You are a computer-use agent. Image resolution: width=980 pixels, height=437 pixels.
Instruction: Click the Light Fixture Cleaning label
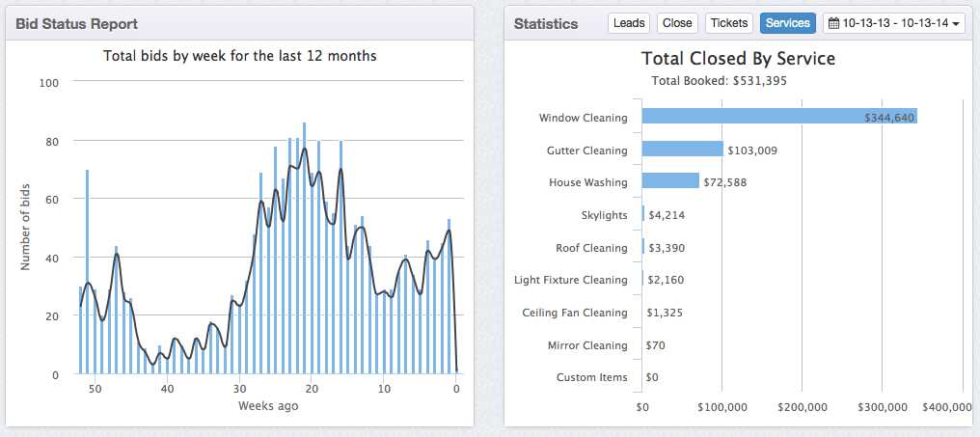(571, 280)
